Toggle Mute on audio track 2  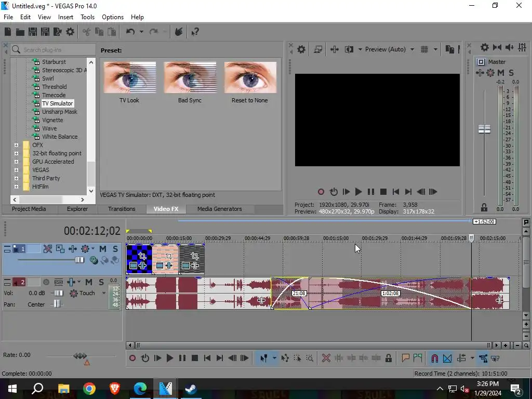tap(89, 282)
